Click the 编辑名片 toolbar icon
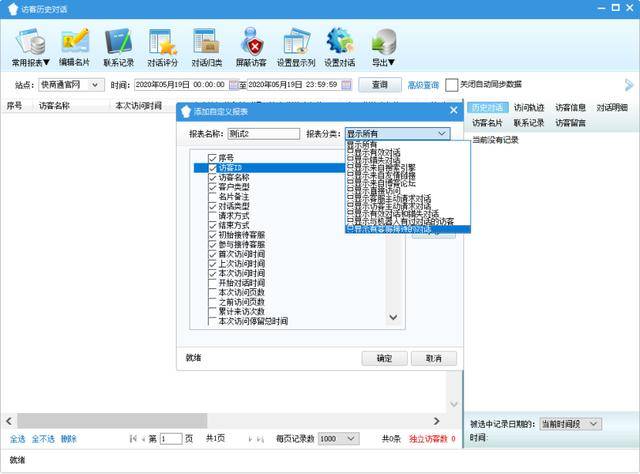 [x=75, y=41]
